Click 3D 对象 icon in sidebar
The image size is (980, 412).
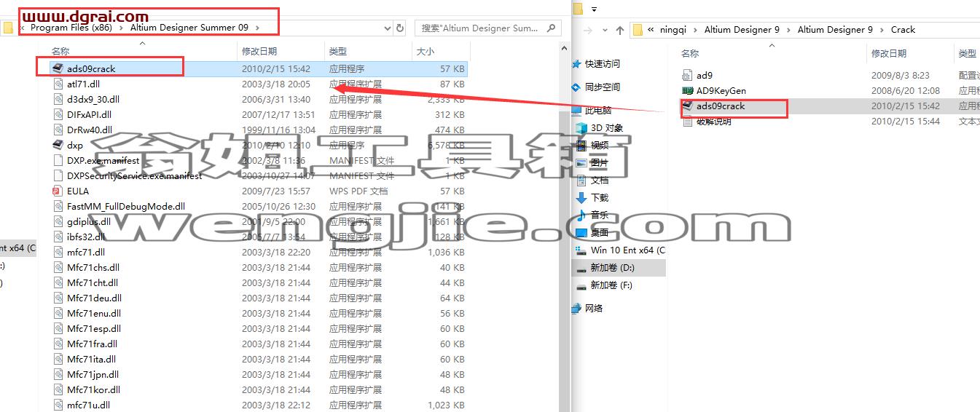[581, 128]
